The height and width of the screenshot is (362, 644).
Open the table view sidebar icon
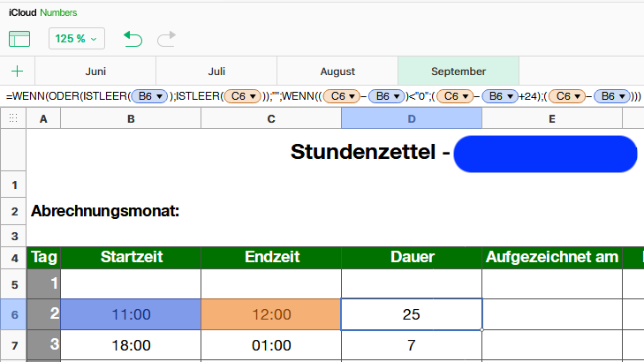19,39
